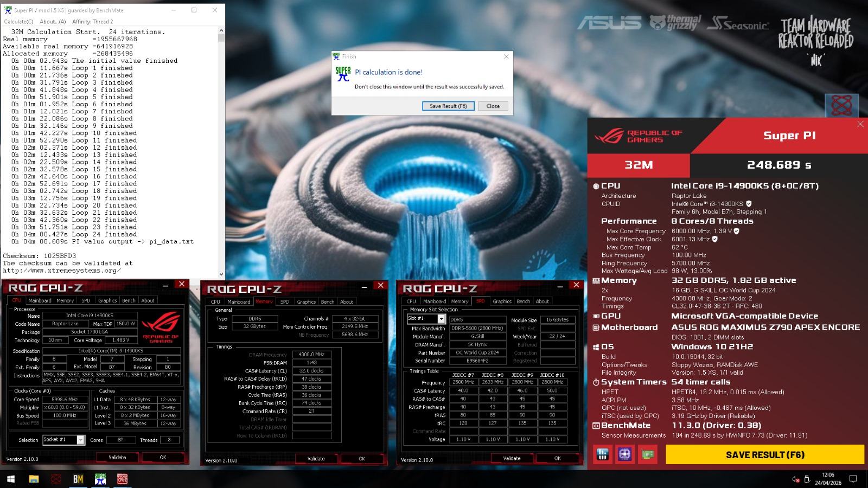Click OK in the Memory tab window
The width and height of the screenshot is (868, 488).
tap(362, 458)
